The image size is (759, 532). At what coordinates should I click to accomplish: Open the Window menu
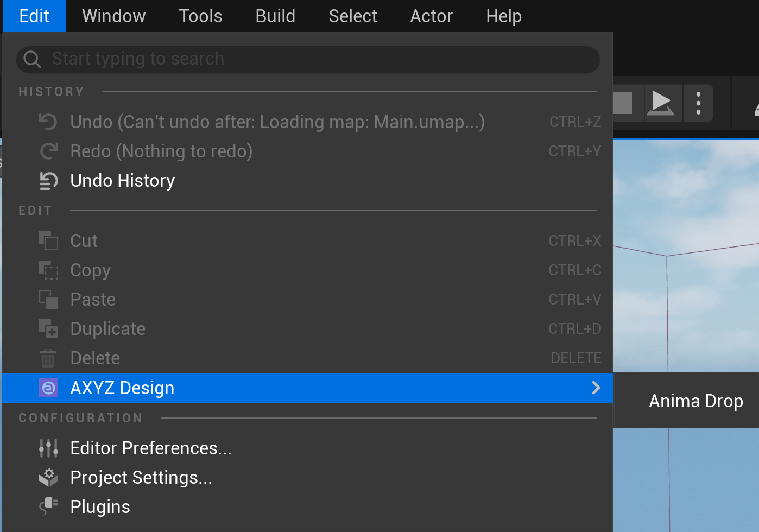pyautogui.click(x=114, y=16)
